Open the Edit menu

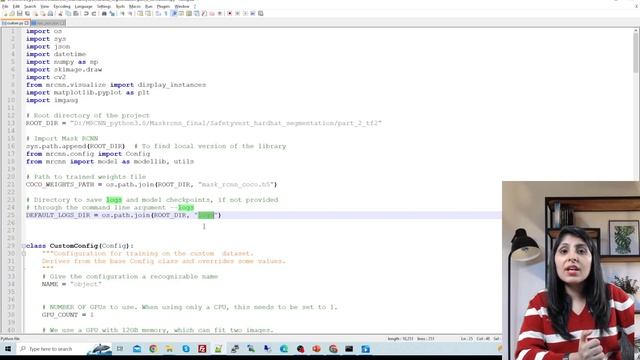tap(16, 7)
